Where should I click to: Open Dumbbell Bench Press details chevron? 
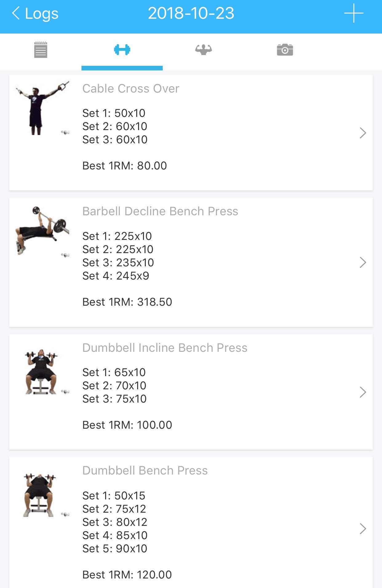363,529
